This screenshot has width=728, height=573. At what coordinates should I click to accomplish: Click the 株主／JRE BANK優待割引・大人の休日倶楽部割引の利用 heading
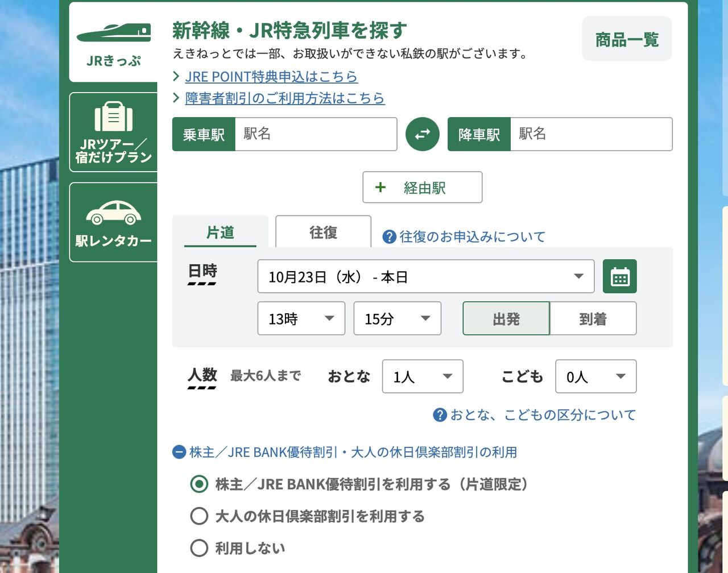tap(353, 452)
